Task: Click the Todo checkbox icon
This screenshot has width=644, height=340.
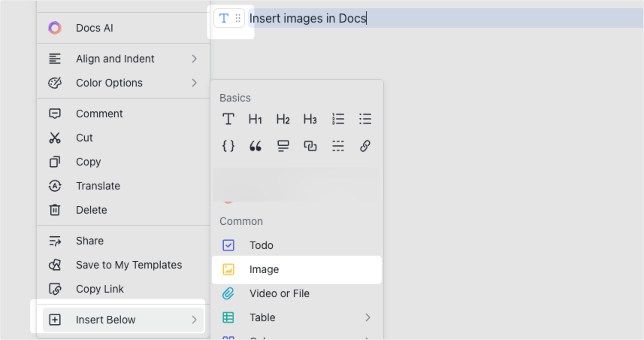Action: (x=228, y=245)
